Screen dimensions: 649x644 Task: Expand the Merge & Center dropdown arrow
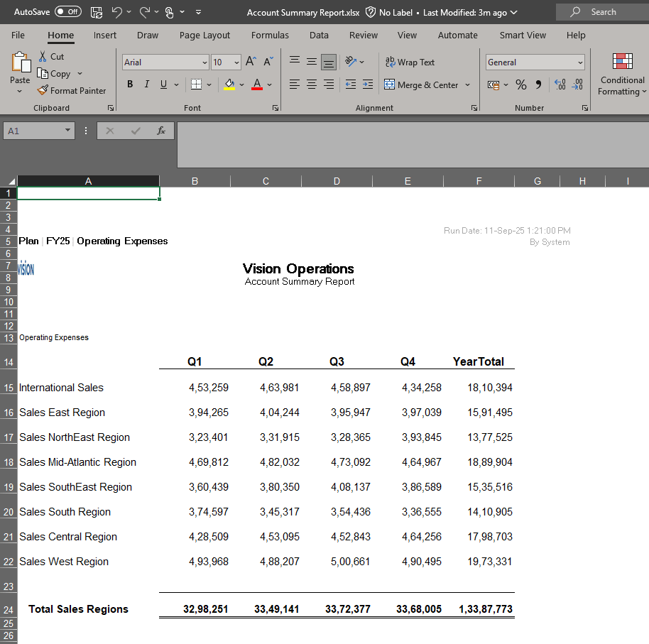tap(467, 85)
